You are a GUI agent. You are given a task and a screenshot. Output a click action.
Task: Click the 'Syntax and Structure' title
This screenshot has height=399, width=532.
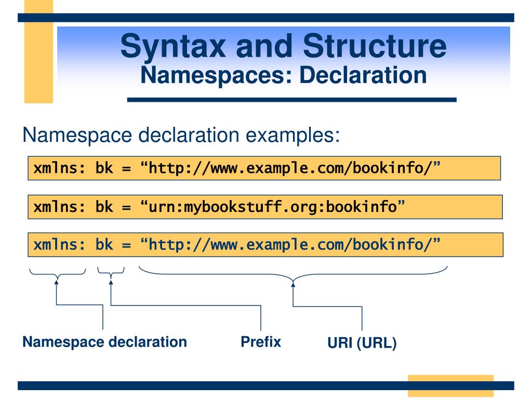(x=283, y=46)
